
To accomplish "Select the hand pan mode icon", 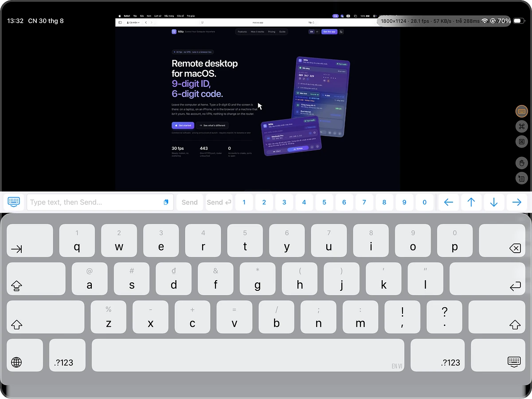I will (x=522, y=163).
